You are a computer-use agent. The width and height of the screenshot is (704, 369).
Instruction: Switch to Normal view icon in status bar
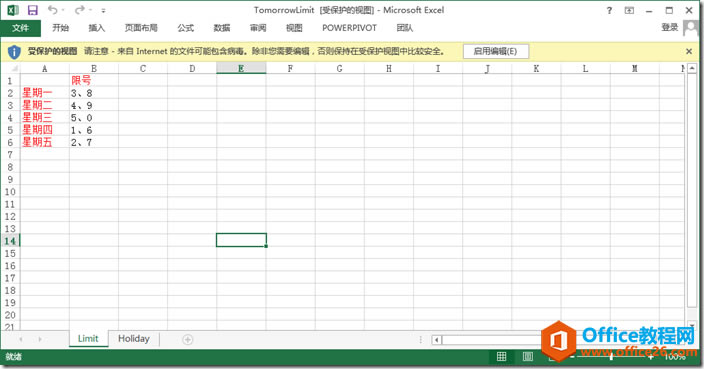[502, 356]
